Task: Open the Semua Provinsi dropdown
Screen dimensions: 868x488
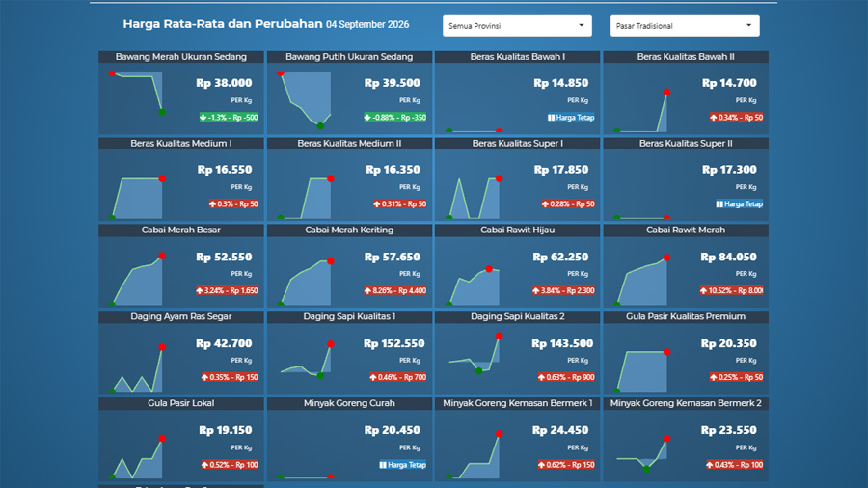Action: [517, 26]
